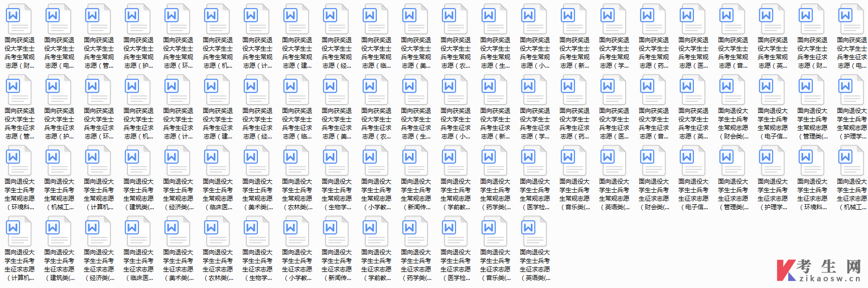Click file name 获奖退役…征求志愿（临…
Image resolution: width=868 pixels, height=288 pixels.
297,123
